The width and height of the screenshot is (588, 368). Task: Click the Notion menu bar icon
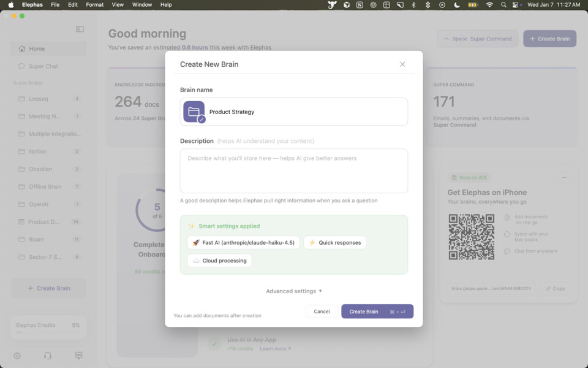(360, 5)
